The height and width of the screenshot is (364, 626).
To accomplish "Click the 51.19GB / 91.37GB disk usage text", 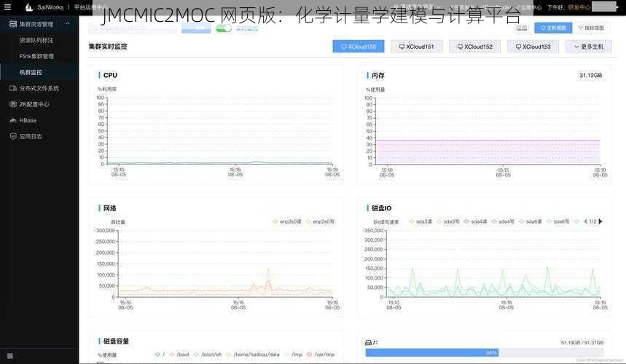I will coord(582,342).
